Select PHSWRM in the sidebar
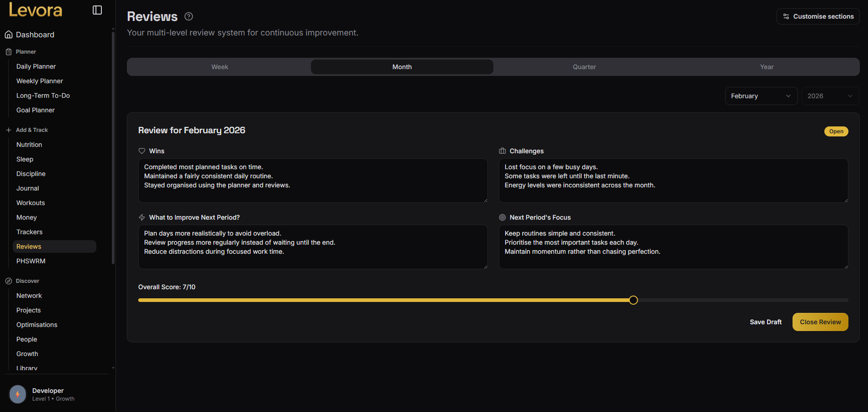Viewport: 868px width, 412px height. coord(30,261)
